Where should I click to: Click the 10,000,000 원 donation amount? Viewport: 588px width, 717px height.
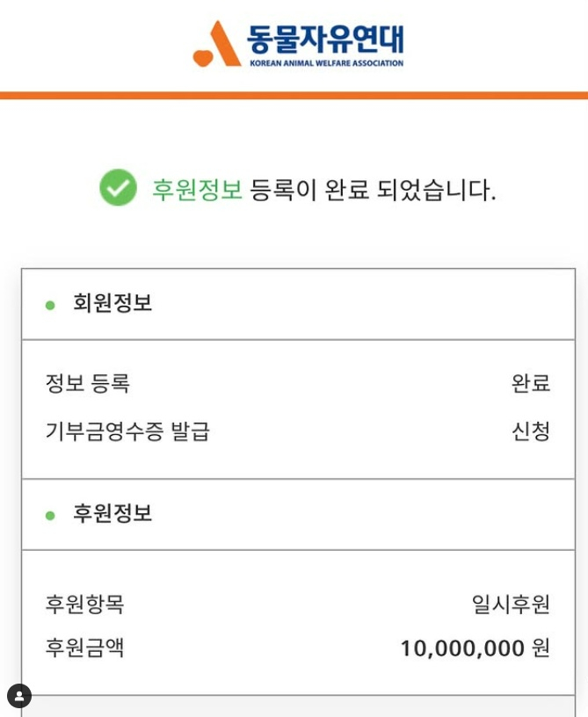[x=475, y=648]
